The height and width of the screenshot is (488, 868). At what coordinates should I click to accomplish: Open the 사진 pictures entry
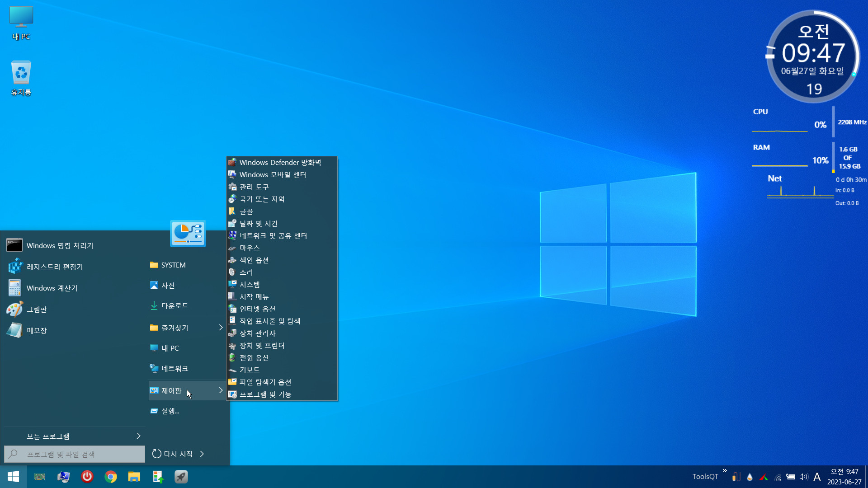click(187, 285)
